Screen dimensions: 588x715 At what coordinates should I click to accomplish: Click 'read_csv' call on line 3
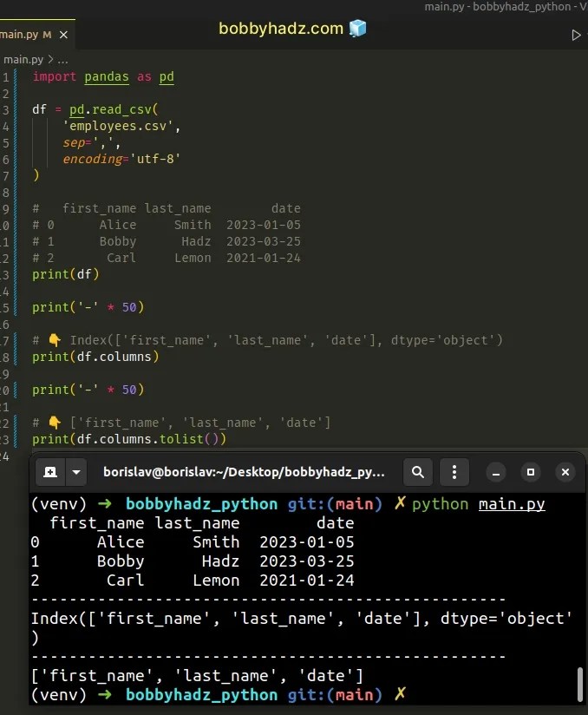(121, 109)
